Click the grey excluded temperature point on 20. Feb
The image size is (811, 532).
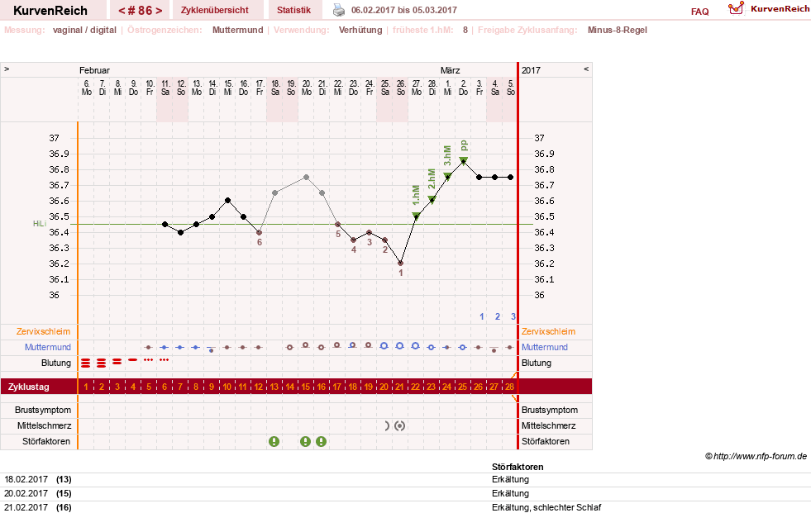point(306,177)
